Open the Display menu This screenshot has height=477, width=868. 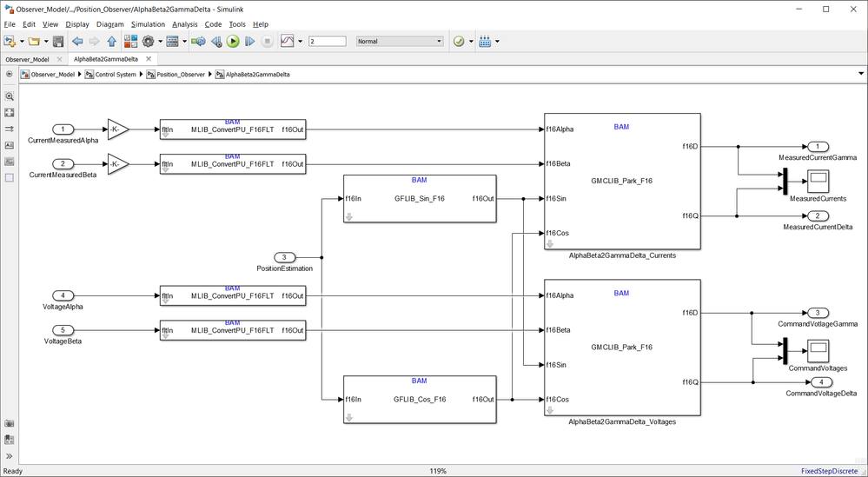pos(77,24)
